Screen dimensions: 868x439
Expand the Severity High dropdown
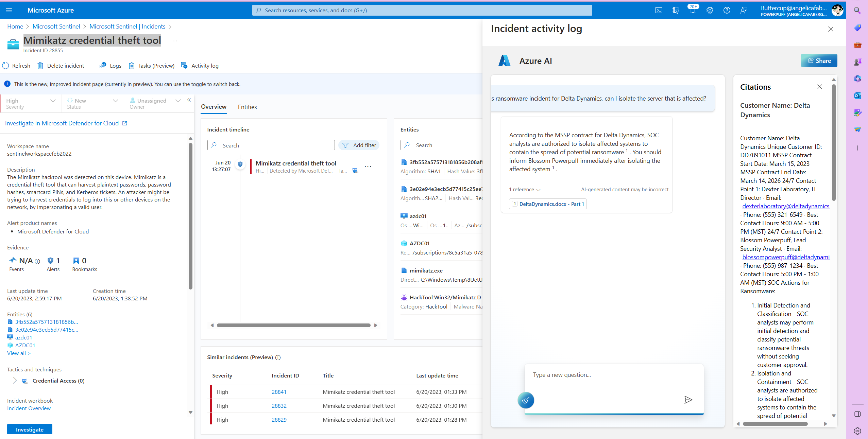click(x=53, y=101)
